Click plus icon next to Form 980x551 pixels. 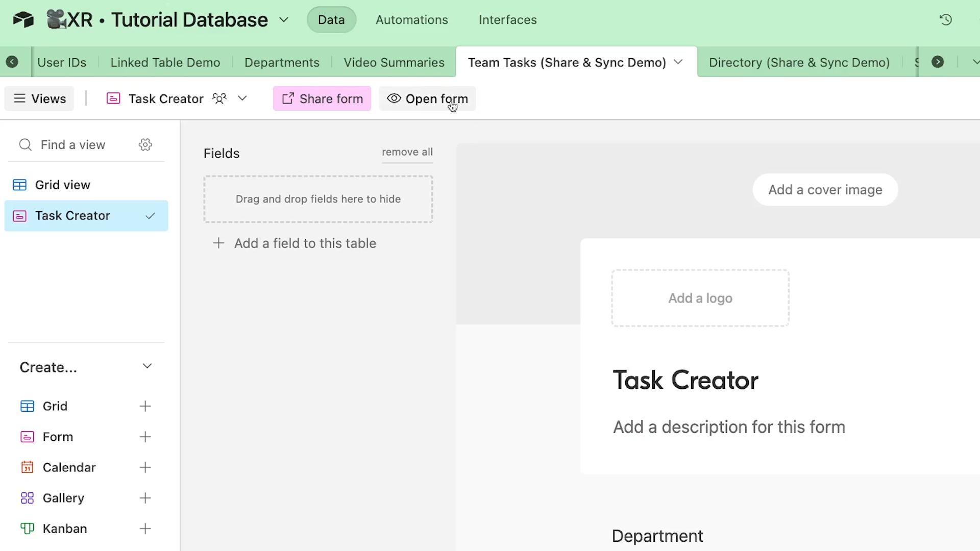point(145,437)
